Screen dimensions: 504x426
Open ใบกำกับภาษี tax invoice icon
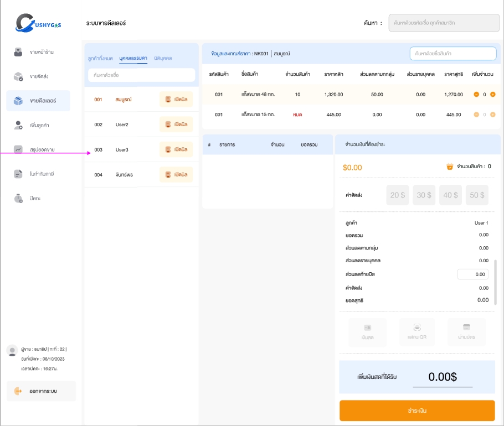coord(18,174)
